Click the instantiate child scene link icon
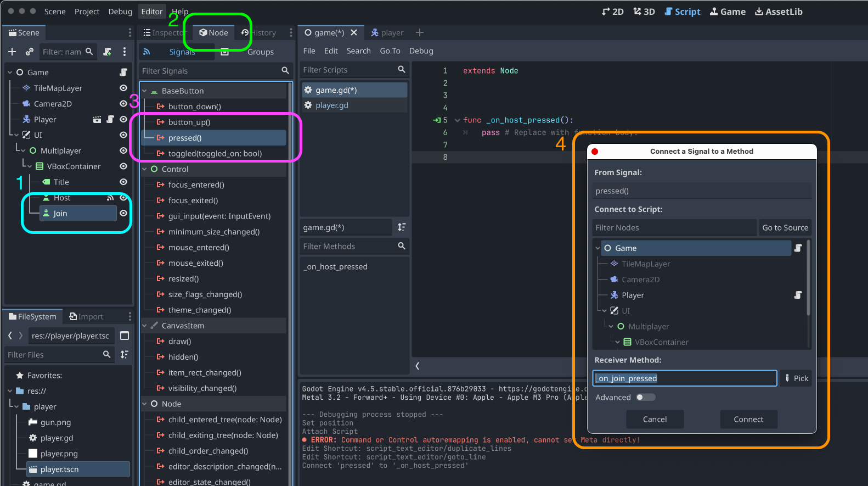 [x=30, y=52]
